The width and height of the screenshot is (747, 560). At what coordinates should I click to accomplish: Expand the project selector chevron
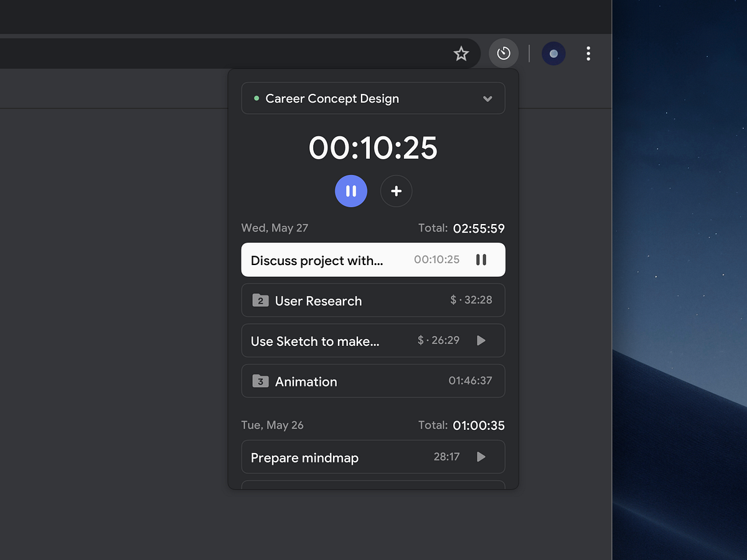(x=488, y=98)
